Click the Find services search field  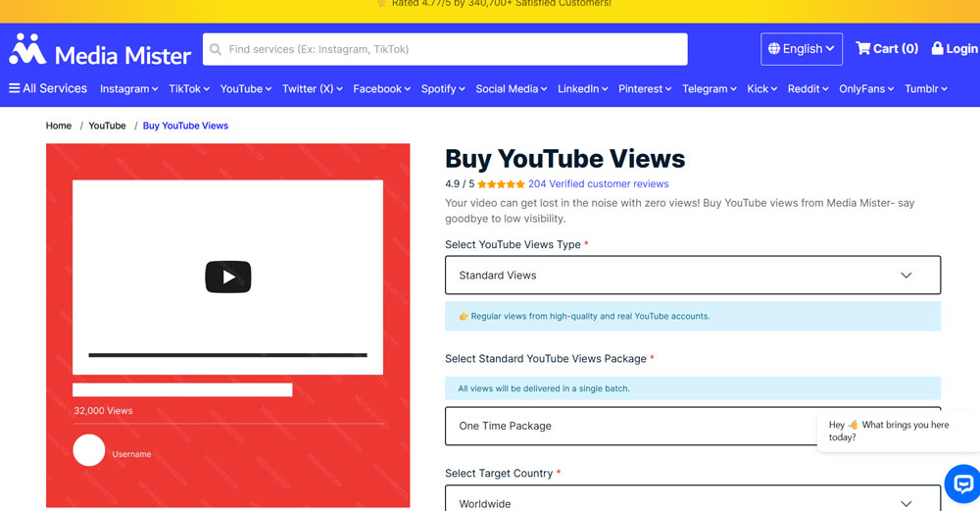point(451,49)
